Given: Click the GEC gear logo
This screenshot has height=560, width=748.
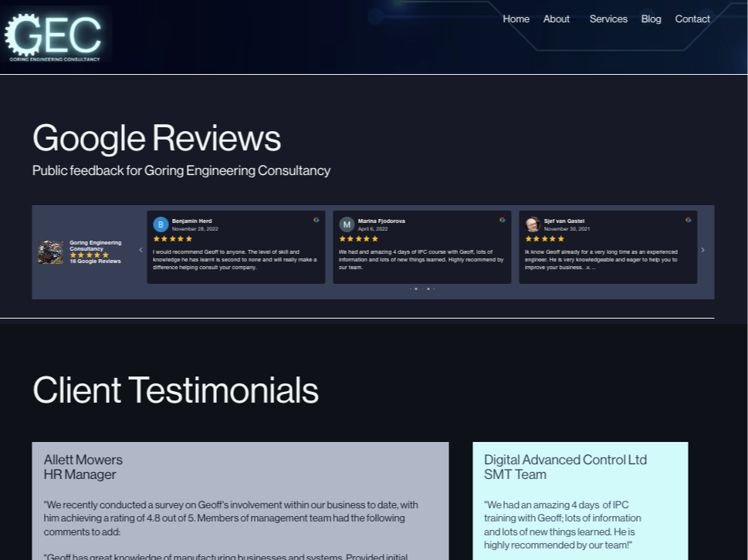Looking at the screenshot, I should pyautogui.click(x=53, y=35).
